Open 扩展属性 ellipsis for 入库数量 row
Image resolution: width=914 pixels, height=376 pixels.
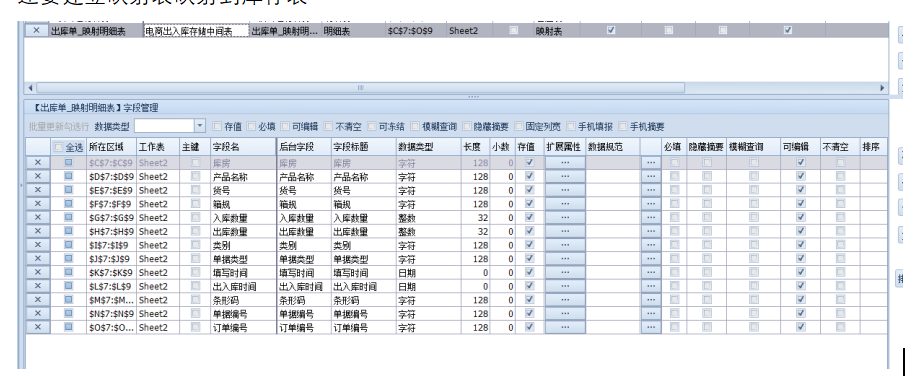[565, 217]
